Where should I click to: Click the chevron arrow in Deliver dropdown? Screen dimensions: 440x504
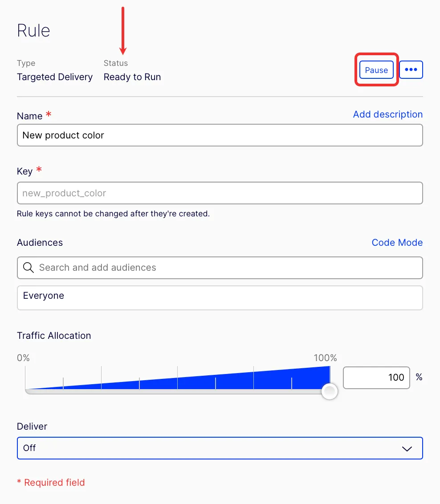407,449
